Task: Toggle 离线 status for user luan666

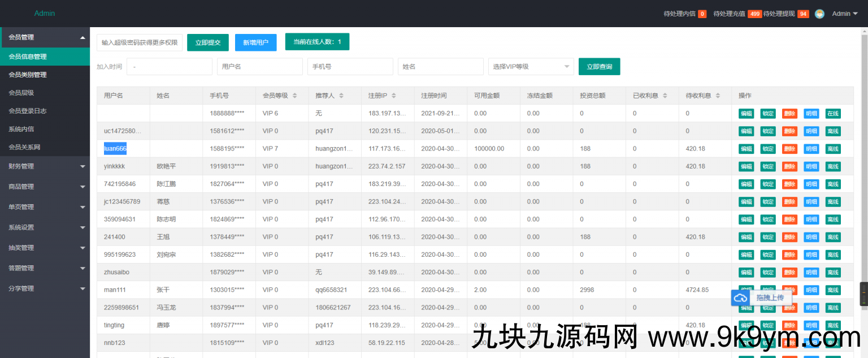Action: click(832, 149)
